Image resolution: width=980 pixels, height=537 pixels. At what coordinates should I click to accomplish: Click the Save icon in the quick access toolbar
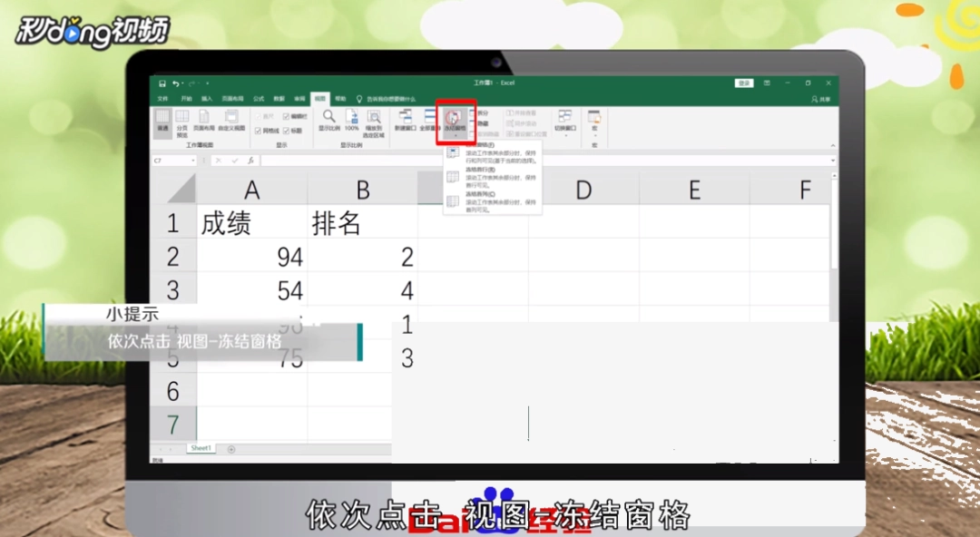(162, 83)
